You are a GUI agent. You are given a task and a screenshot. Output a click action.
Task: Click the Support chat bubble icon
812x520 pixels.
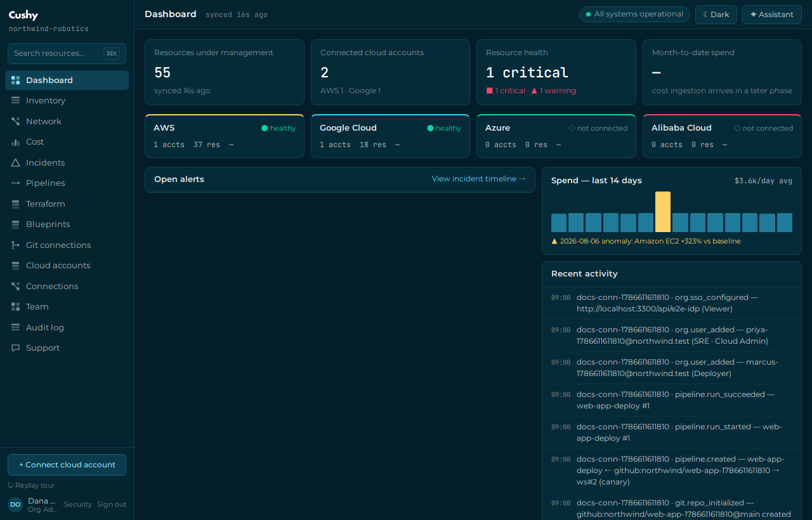[x=16, y=348]
